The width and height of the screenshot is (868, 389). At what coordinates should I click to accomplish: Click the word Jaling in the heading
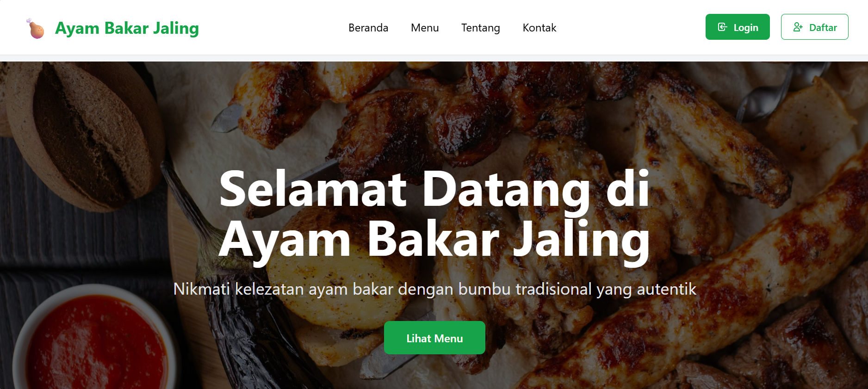click(581, 239)
